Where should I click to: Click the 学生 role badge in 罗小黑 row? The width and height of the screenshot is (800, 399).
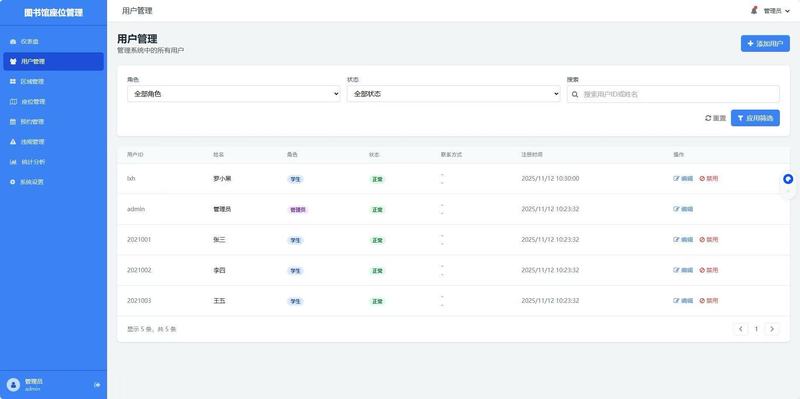tap(295, 179)
